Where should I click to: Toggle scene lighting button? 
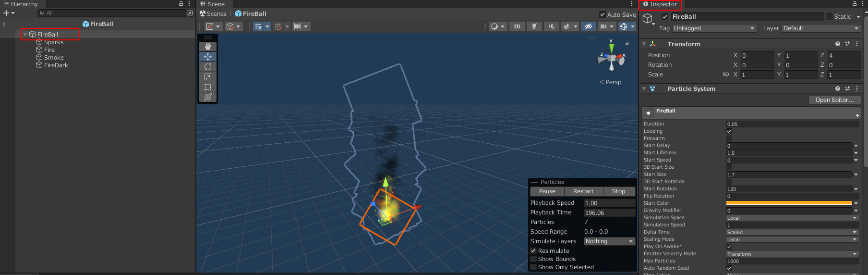pos(534,26)
